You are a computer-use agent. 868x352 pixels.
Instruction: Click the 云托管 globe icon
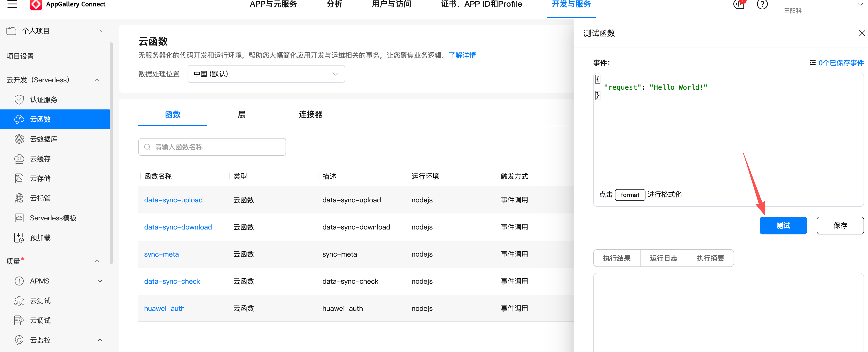19,198
